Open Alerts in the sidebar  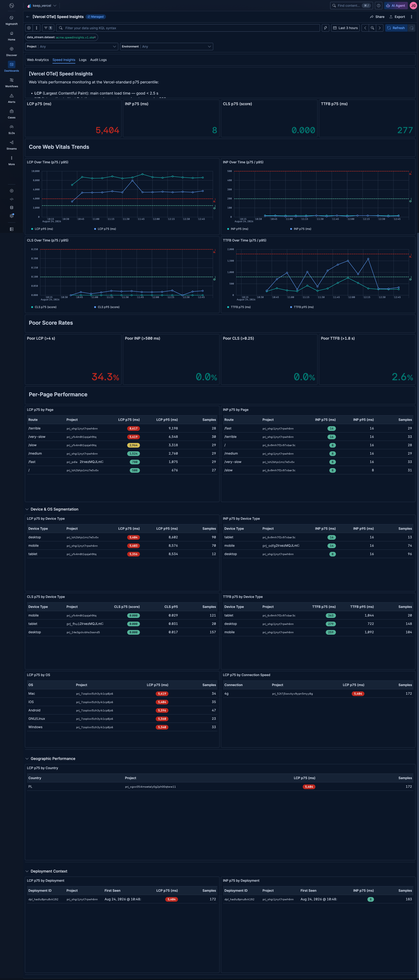click(11, 98)
